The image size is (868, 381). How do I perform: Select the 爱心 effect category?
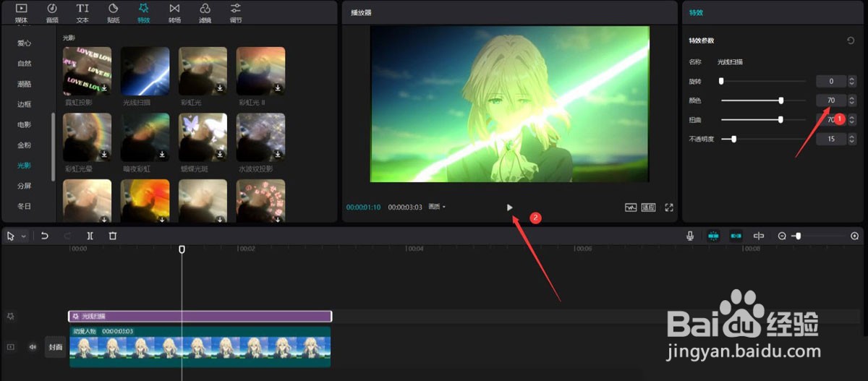tap(25, 43)
